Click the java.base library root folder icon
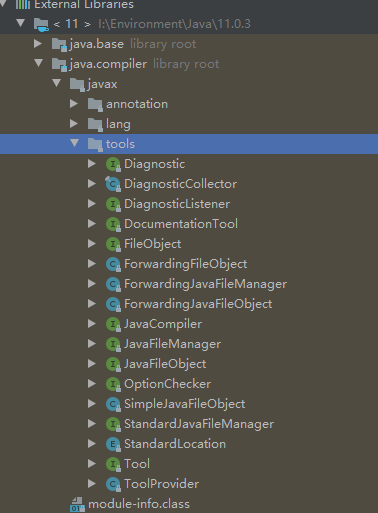This screenshot has width=378, height=513. (59, 44)
